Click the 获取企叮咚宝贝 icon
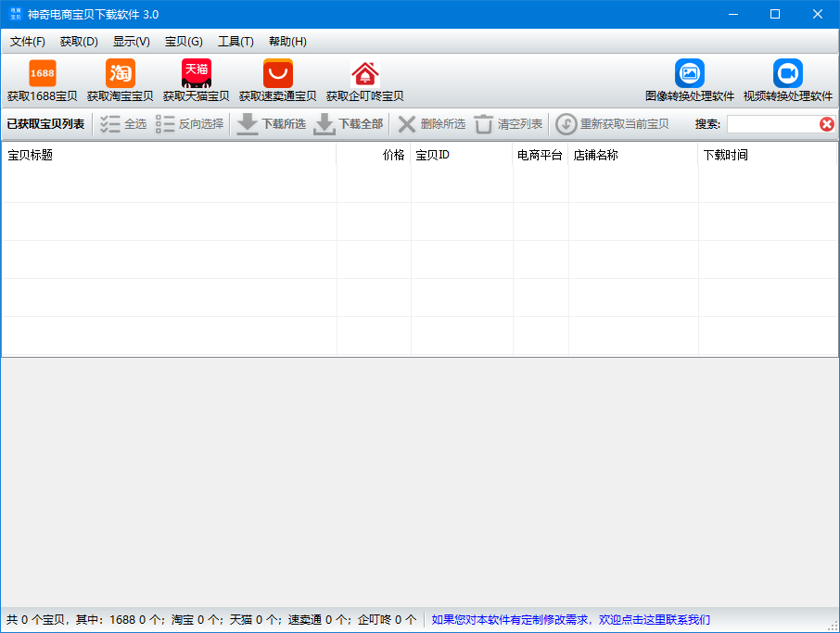The width and height of the screenshot is (840, 633). pos(364,79)
